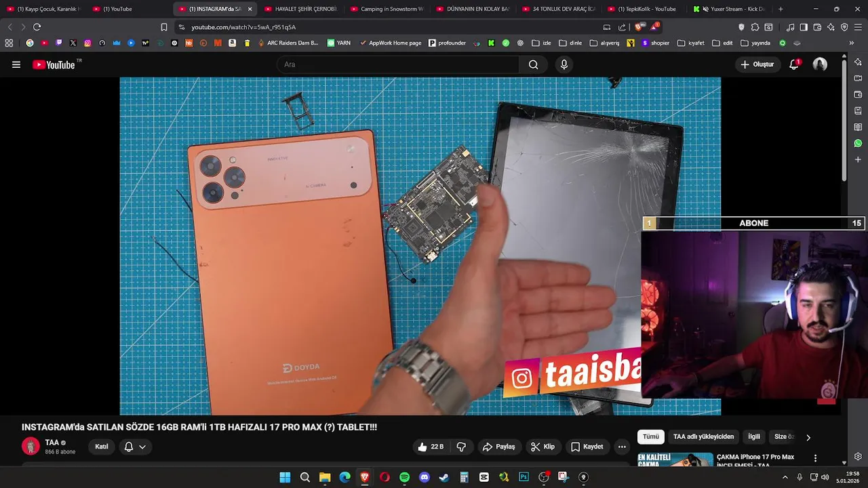Show more filter chips with the arrow
This screenshot has height=488, width=868.
tap(808, 437)
